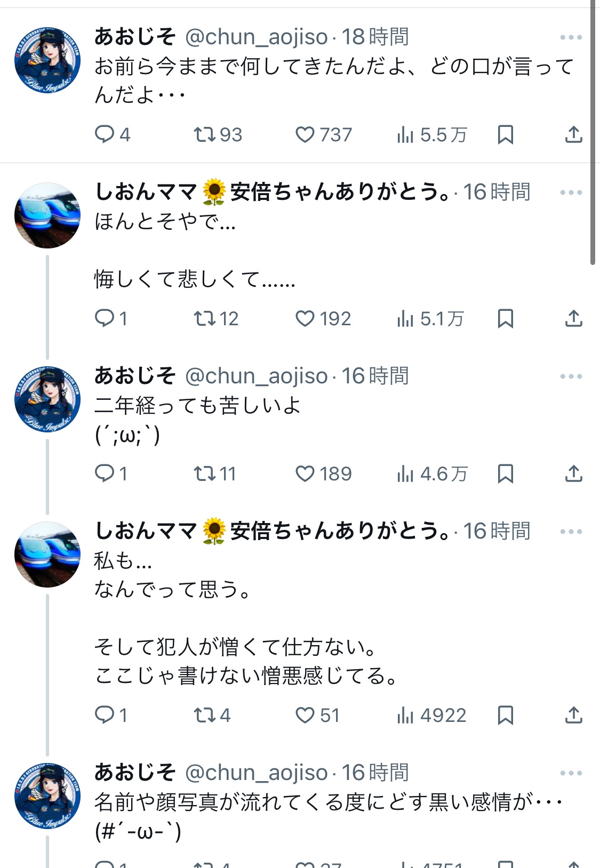Retweet the reply with 12 retweets
Viewport: 600px width, 868px height.
click(x=204, y=318)
